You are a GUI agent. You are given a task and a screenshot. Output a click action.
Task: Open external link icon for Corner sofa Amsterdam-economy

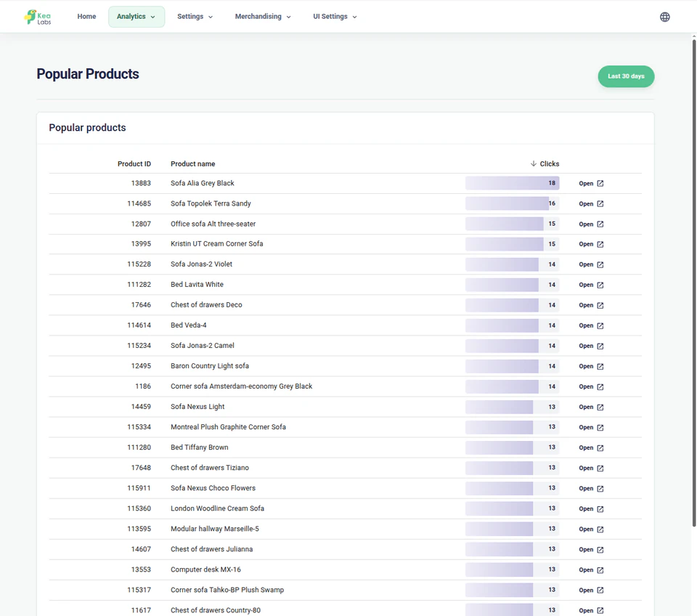600,387
